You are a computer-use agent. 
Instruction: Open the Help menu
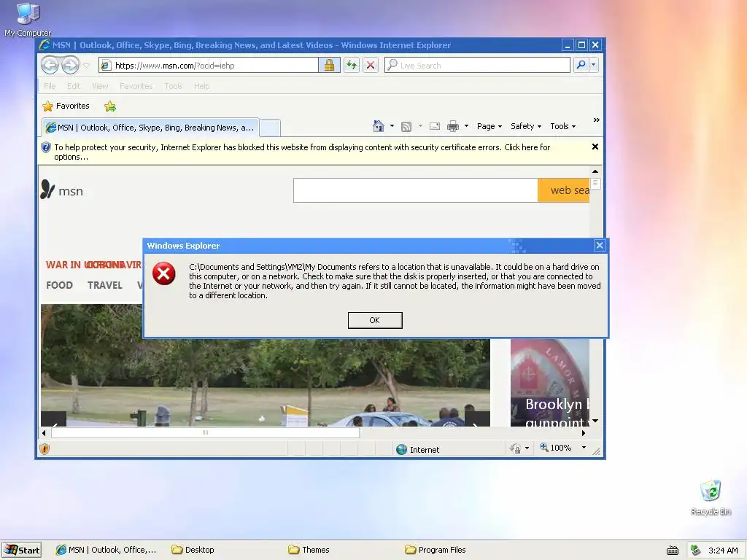tap(201, 86)
